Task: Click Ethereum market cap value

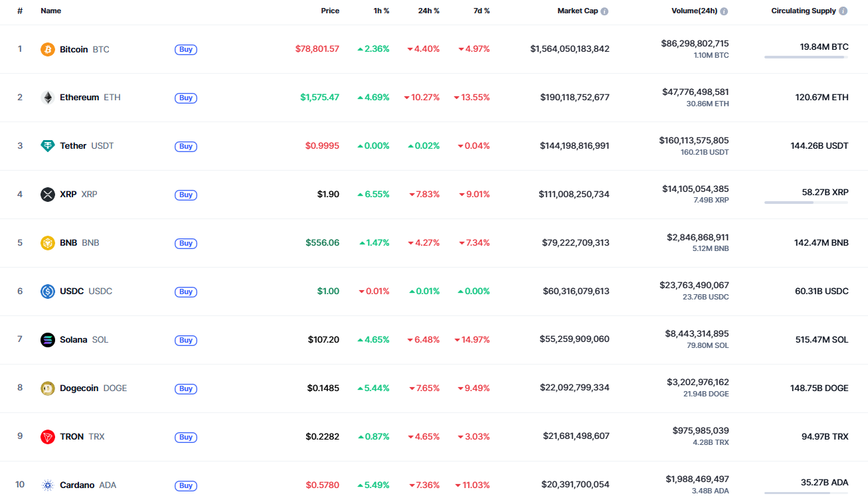Action: click(574, 98)
